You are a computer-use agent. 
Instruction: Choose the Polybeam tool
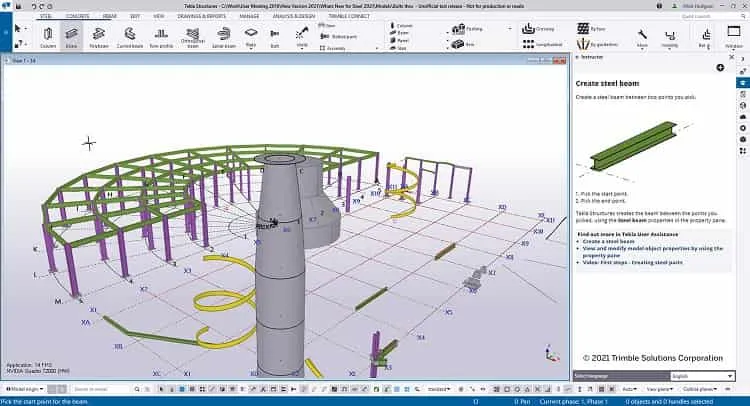(x=99, y=36)
